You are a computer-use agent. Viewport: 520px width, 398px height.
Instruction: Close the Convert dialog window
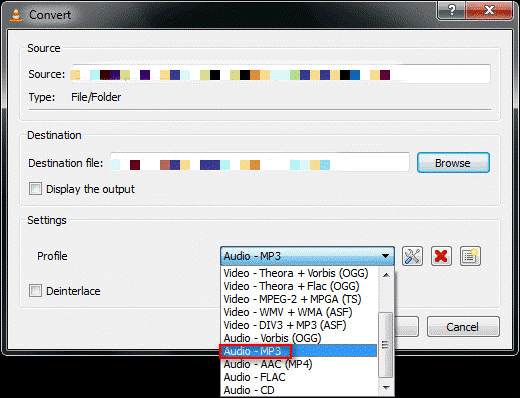tap(489, 10)
